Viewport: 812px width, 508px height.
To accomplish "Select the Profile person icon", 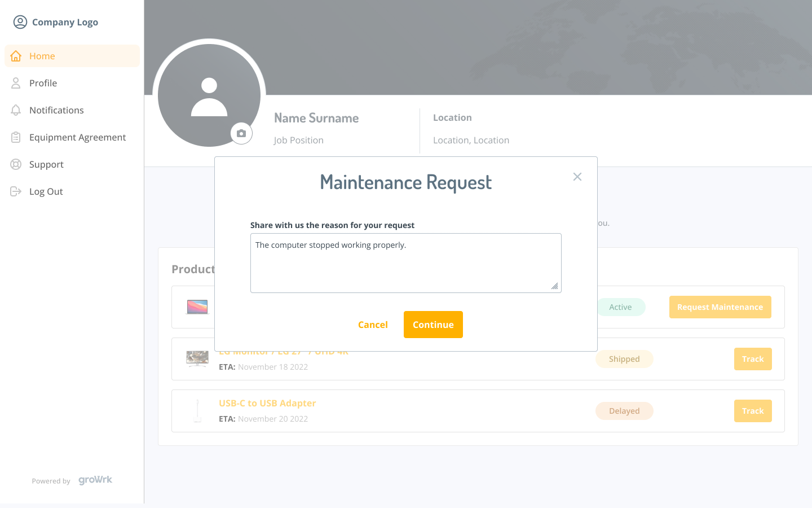I will [x=16, y=83].
